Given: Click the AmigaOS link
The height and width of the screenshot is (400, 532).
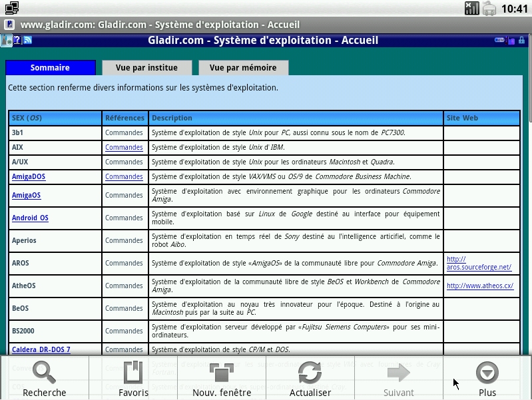Looking at the screenshot, I should (x=26, y=195).
